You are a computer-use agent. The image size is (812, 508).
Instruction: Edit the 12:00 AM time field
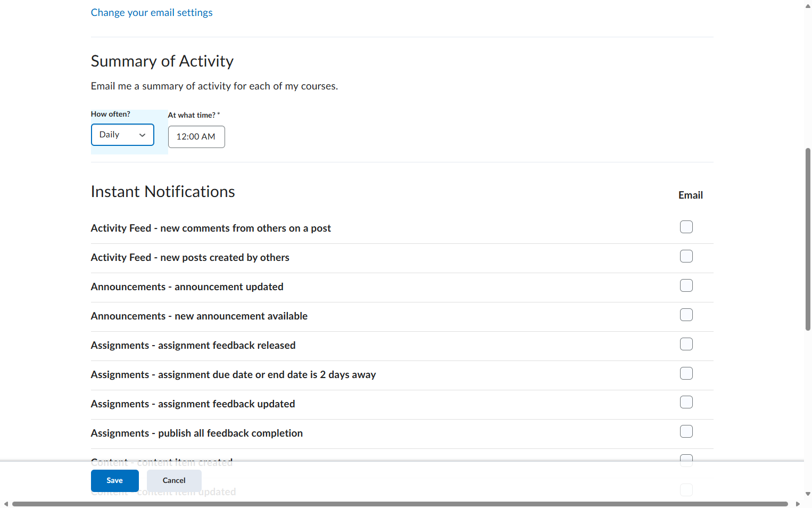196,137
